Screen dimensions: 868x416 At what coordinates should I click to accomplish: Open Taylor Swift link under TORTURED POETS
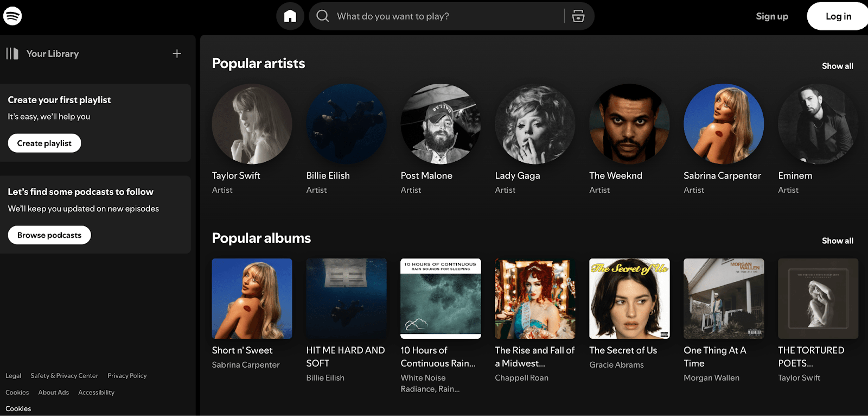pos(799,378)
